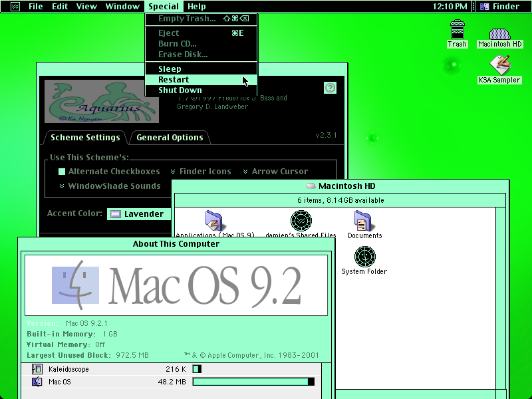This screenshot has height=399, width=532.
Task: Click the 'Mac OS 9.2.1' version text
Action: click(x=86, y=323)
